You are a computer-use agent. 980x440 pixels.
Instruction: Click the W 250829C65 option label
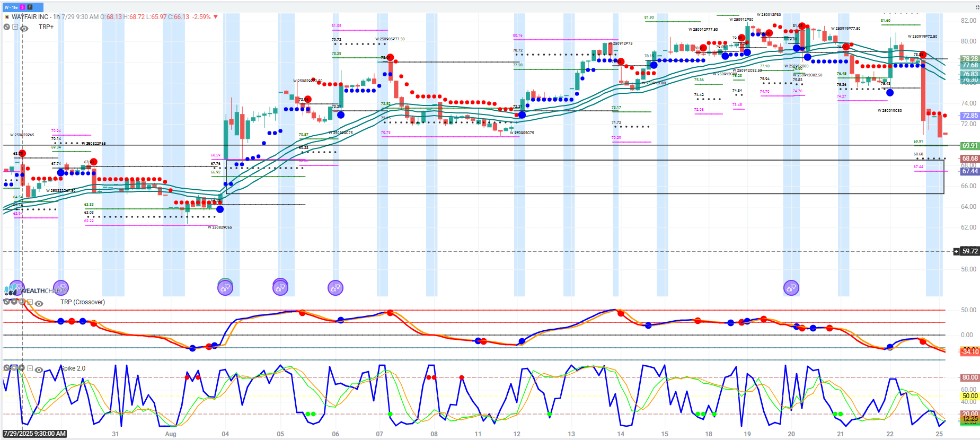click(x=220, y=227)
